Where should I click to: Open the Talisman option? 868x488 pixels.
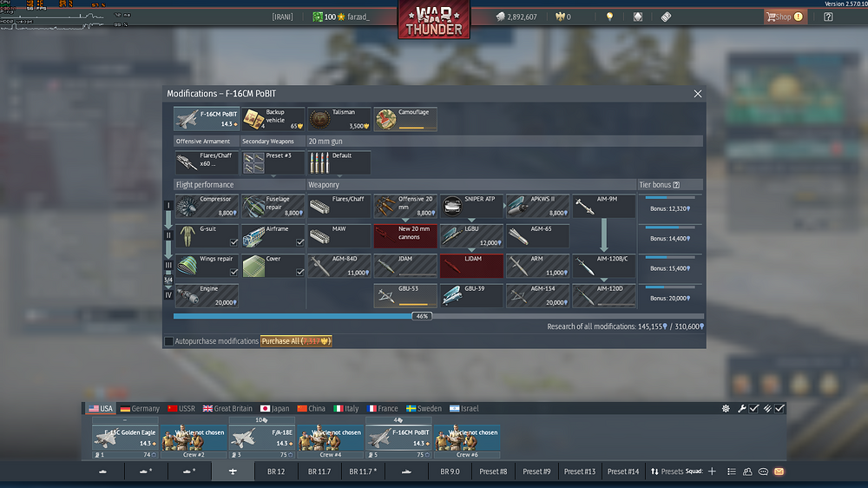point(339,119)
